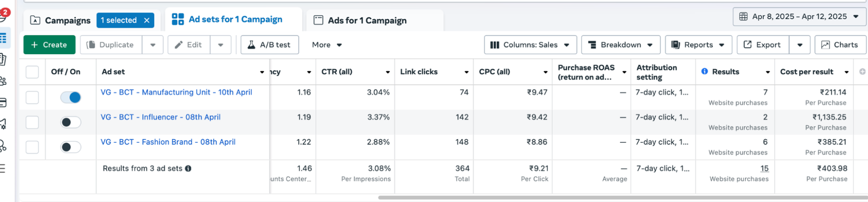Click the Charts icon button
The height and width of the screenshot is (202, 868).
click(x=839, y=45)
